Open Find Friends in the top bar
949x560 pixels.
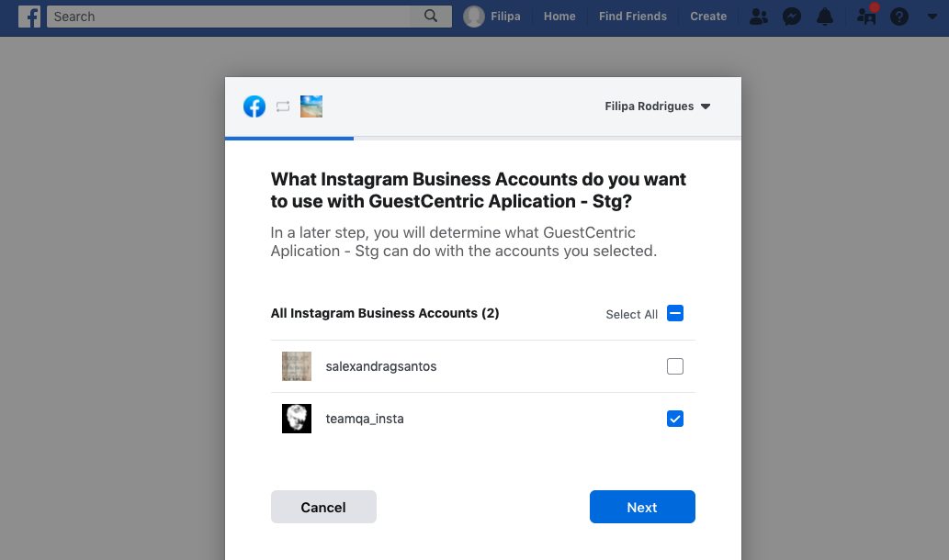[632, 17]
